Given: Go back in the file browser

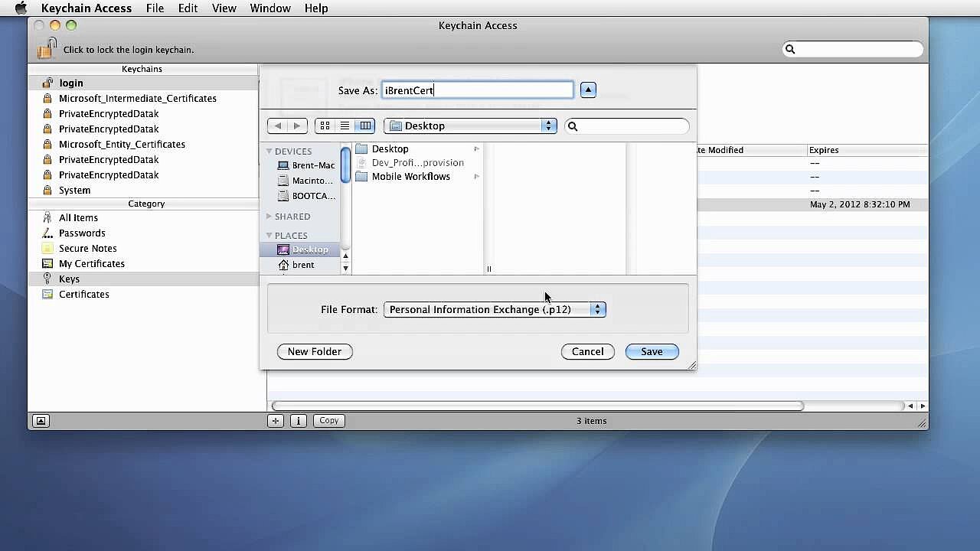Looking at the screenshot, I should click(277, 126).
